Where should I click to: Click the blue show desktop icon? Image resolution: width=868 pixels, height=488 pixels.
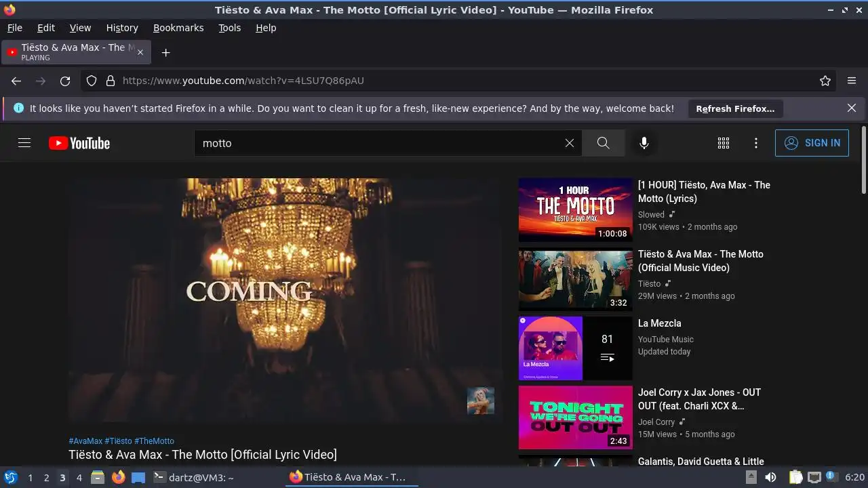(x=138, y=477)
